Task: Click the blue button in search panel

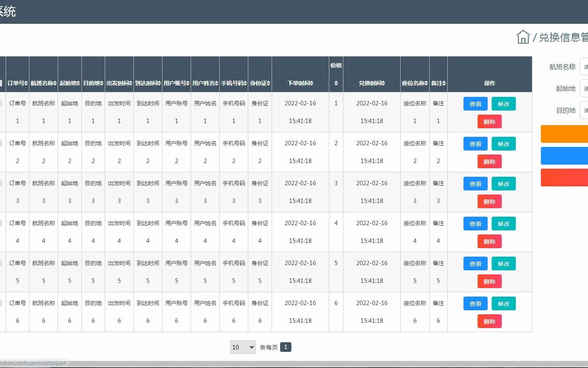Action: point(564,156)
